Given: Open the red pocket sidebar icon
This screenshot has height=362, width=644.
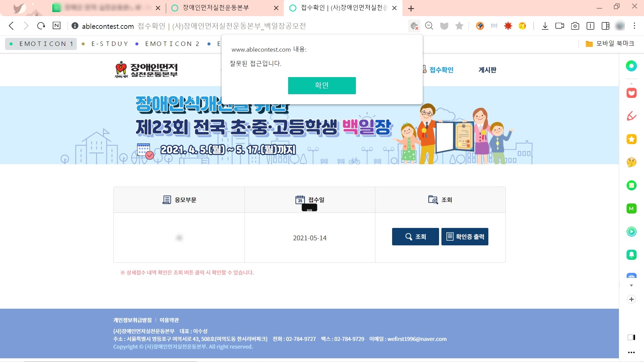Looking at the screenshot, I should click(x=631, y=93).
